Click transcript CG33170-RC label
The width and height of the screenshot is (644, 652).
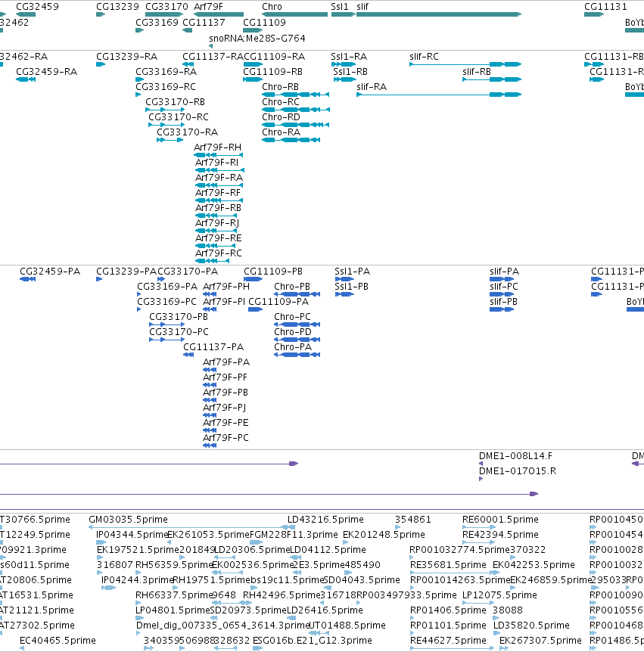tap(179, 116)
